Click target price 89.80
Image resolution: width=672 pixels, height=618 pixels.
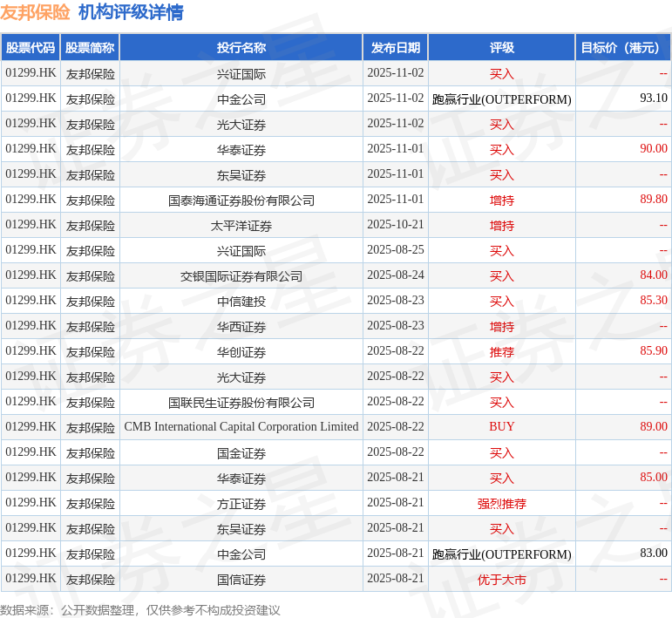tap(654, 200)
